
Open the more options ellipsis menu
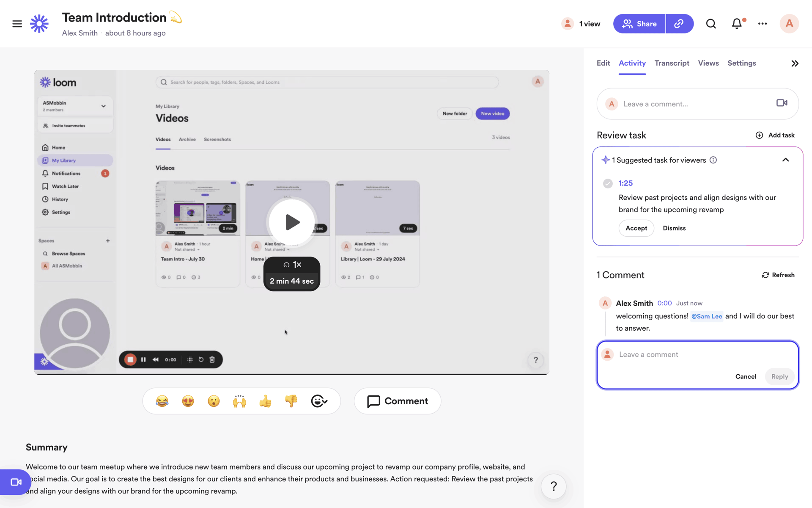(763, 24)
